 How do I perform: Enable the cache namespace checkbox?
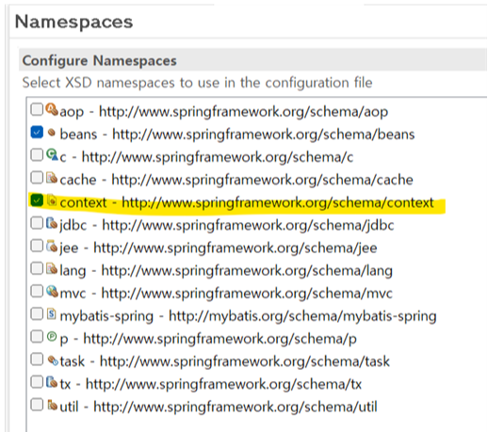(37, 177)
